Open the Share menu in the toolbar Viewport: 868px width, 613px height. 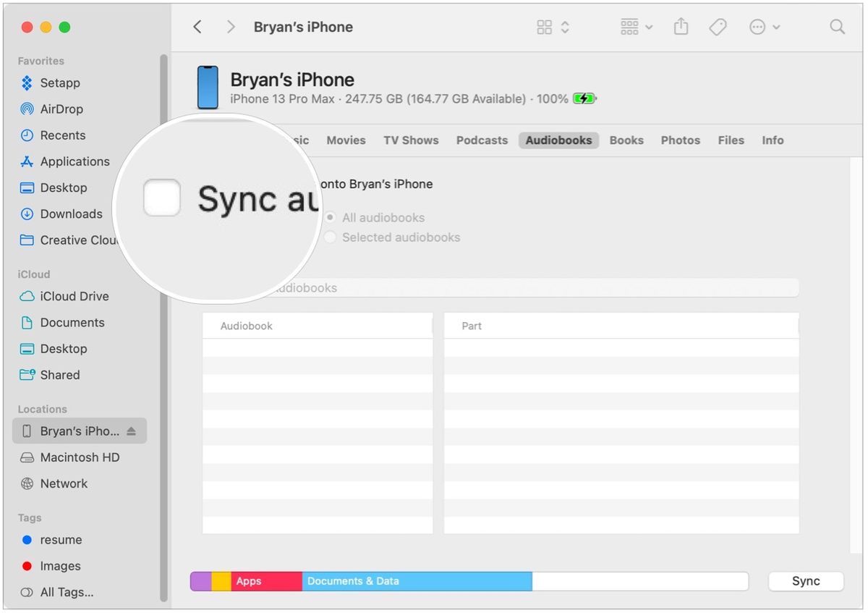681,26
